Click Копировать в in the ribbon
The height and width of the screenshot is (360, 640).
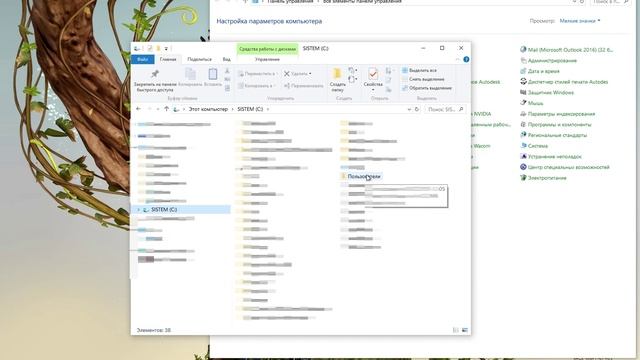[256, 86]
